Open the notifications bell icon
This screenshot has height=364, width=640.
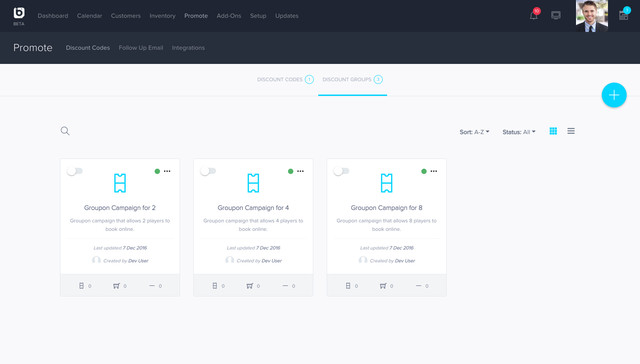pos(533,16)
